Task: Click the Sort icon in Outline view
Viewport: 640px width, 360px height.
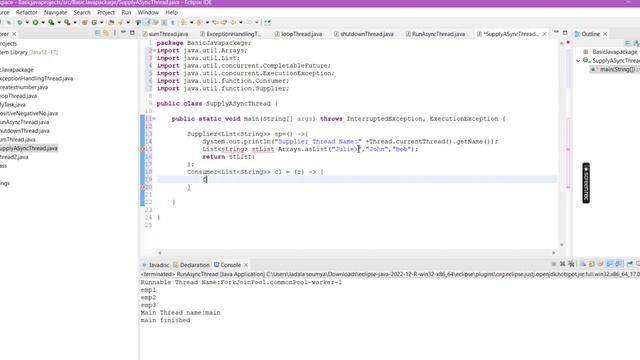Action: [x=636, y=43]
